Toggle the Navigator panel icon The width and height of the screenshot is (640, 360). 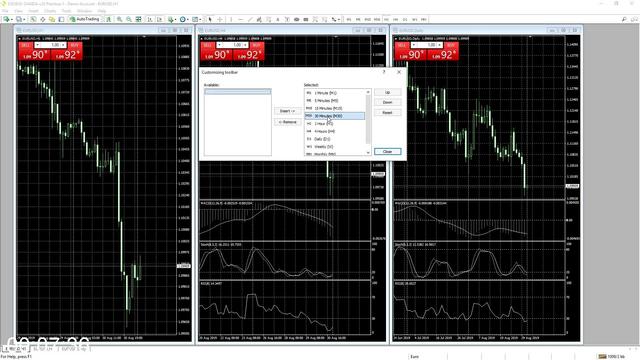click(52, 19)
